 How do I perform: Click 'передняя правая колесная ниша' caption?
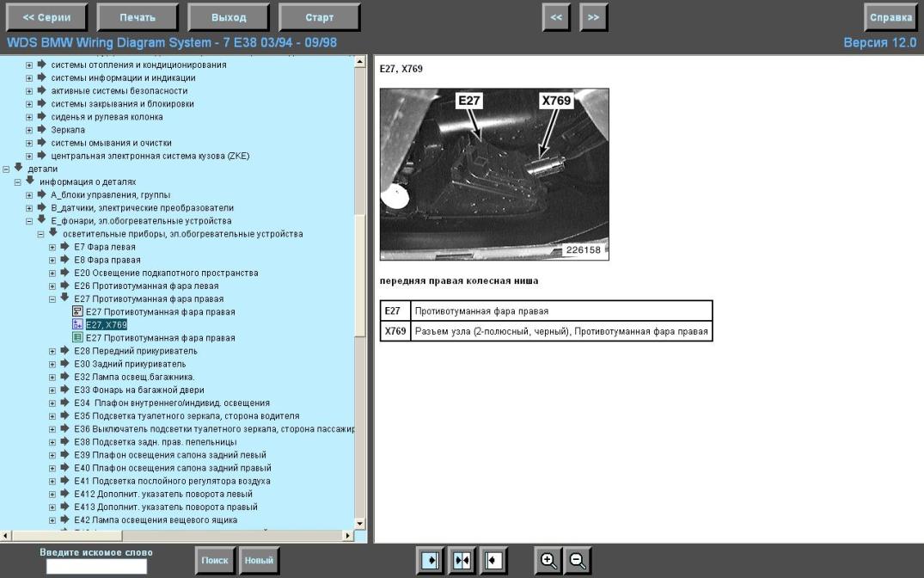[x=458, y=280]
